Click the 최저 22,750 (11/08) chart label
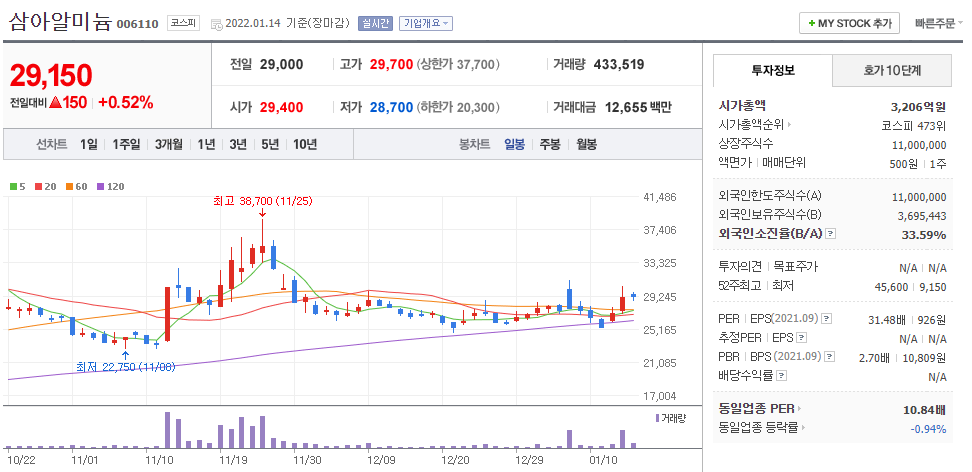 [x=126, y=367]
